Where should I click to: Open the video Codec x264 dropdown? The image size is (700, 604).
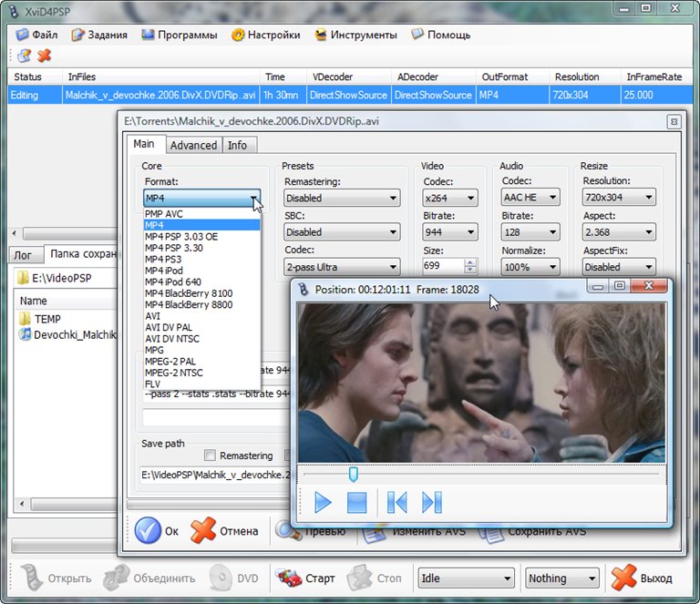click(x=450, y=198)
